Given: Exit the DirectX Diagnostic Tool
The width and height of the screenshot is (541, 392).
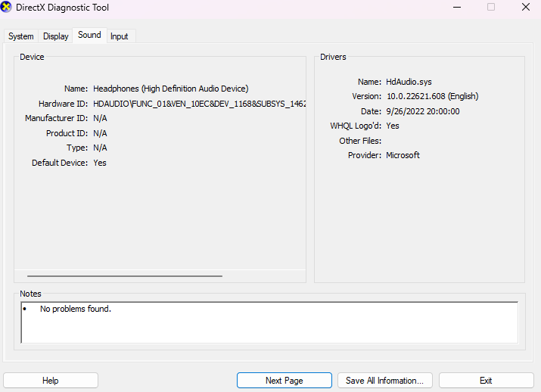Looking at the screenshot, I should point(486,380).
